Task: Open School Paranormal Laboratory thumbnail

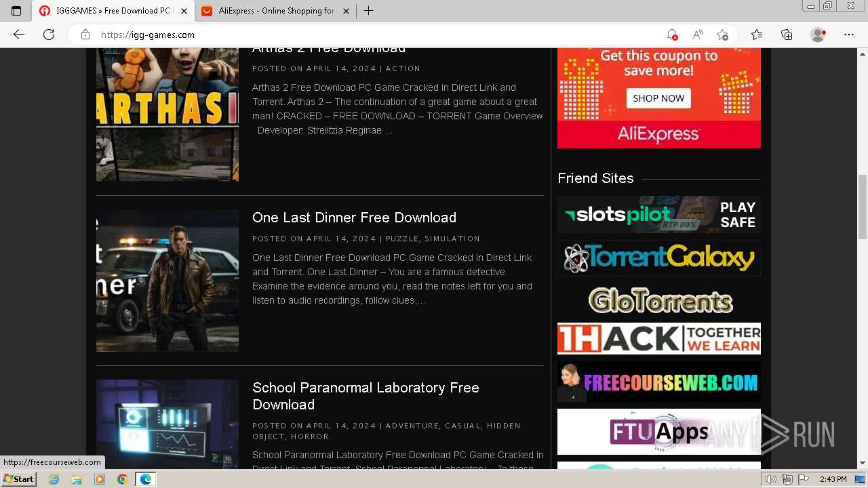Action: 167,424
